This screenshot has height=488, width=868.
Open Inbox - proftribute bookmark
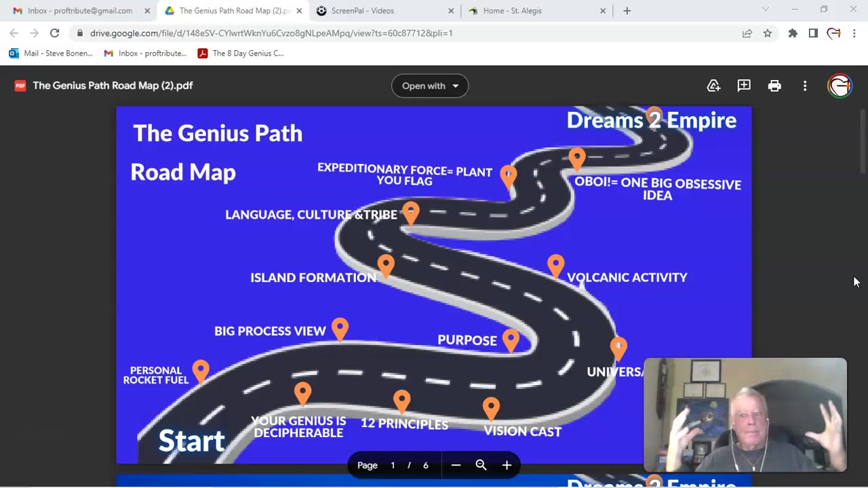(145, 53)
